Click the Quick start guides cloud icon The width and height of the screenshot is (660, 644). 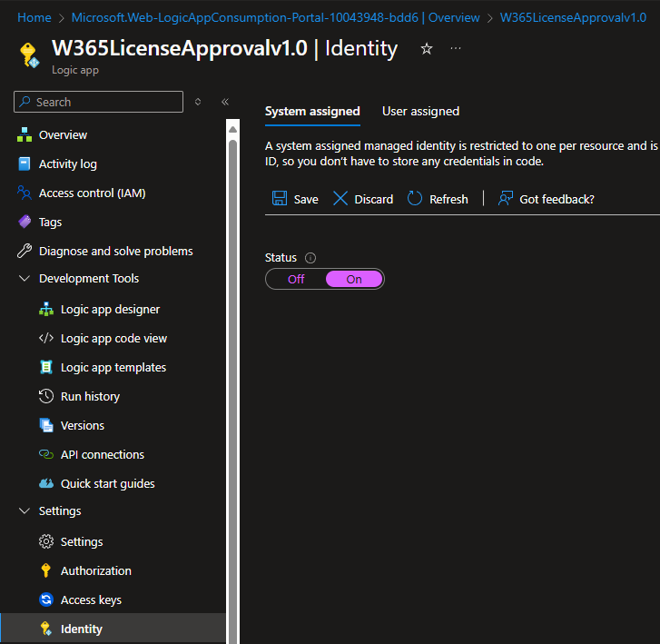point(46,483)
